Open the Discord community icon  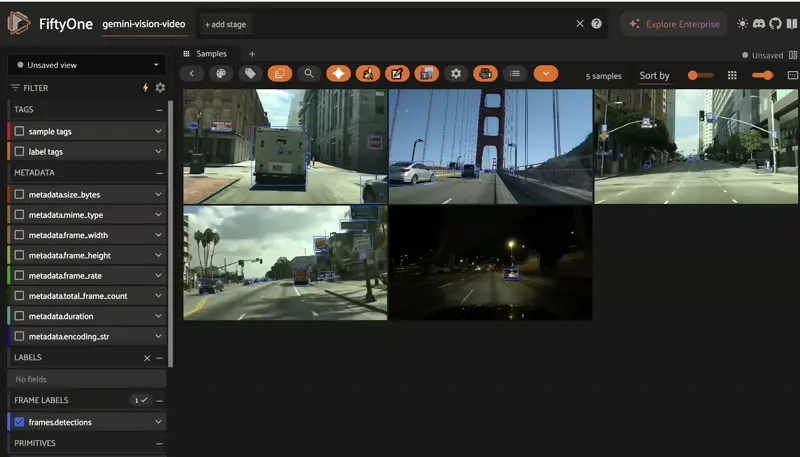pos(759,23)
